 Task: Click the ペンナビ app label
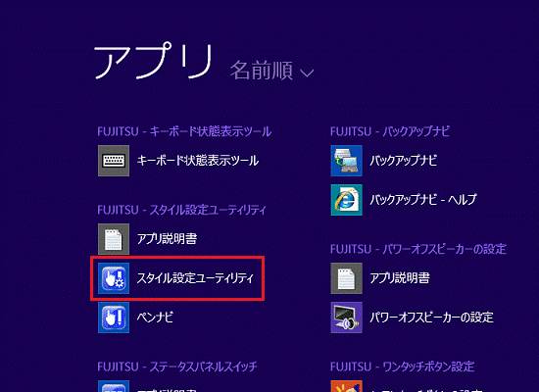coord(155,318)
